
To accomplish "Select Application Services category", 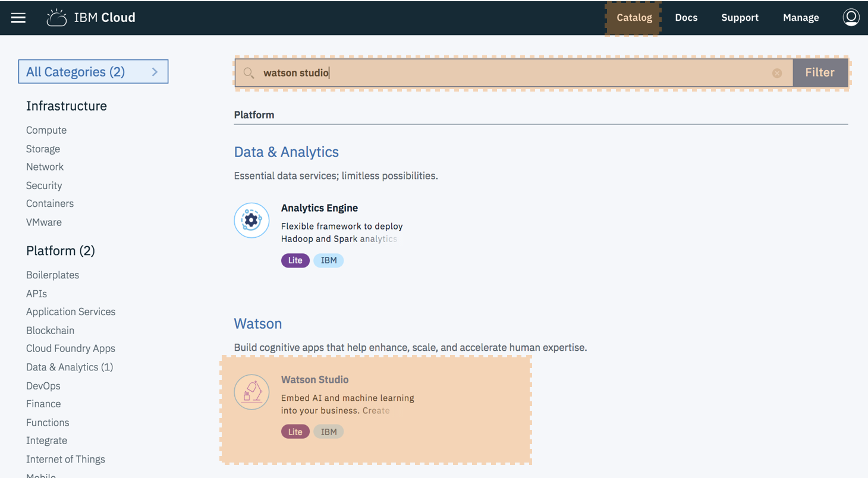I will [71, 312].
